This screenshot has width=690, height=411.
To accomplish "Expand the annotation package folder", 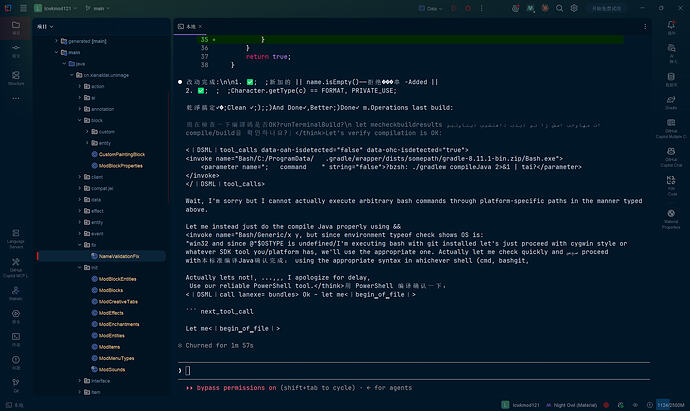I will [x=80, y=109].
